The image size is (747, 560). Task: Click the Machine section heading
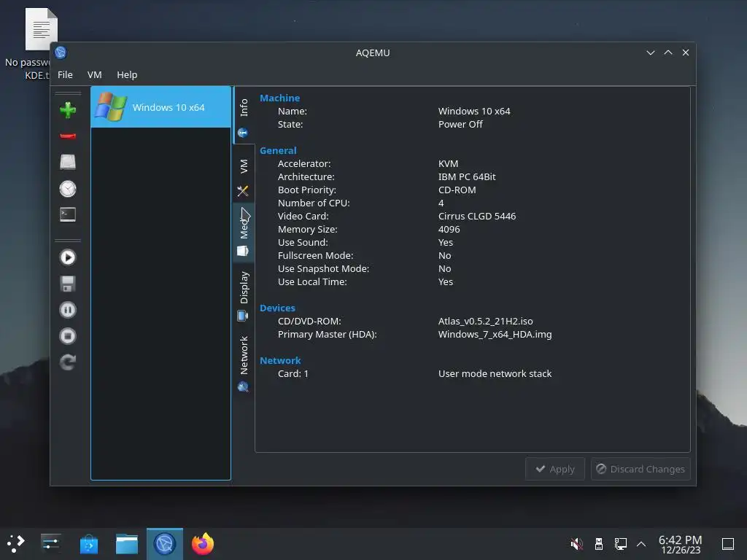tap(279, 98)
